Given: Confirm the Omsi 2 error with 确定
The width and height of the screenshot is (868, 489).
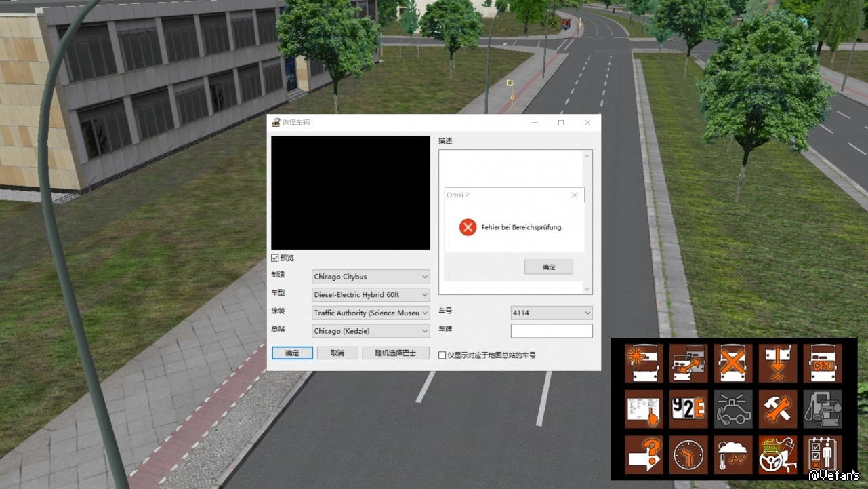Looking at the screenshot, I should click(549, 267).
